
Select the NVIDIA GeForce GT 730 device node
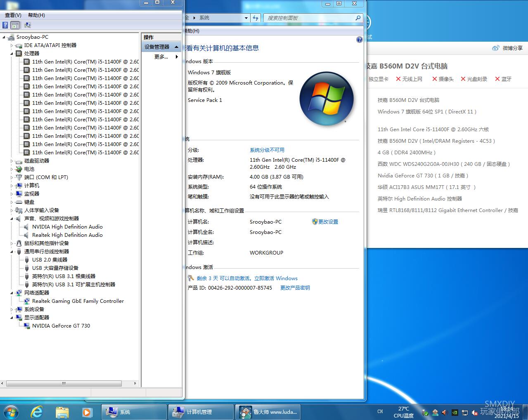click(62, 326)
